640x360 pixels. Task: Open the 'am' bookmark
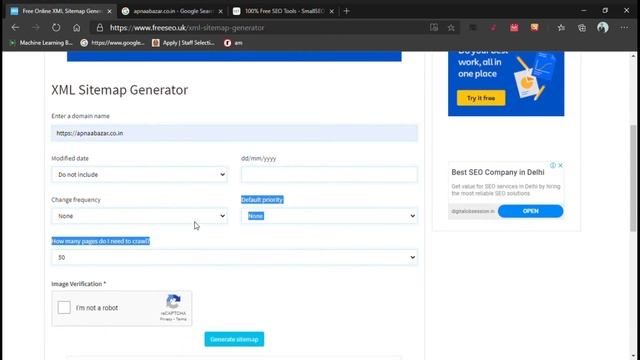pos(233,42)
